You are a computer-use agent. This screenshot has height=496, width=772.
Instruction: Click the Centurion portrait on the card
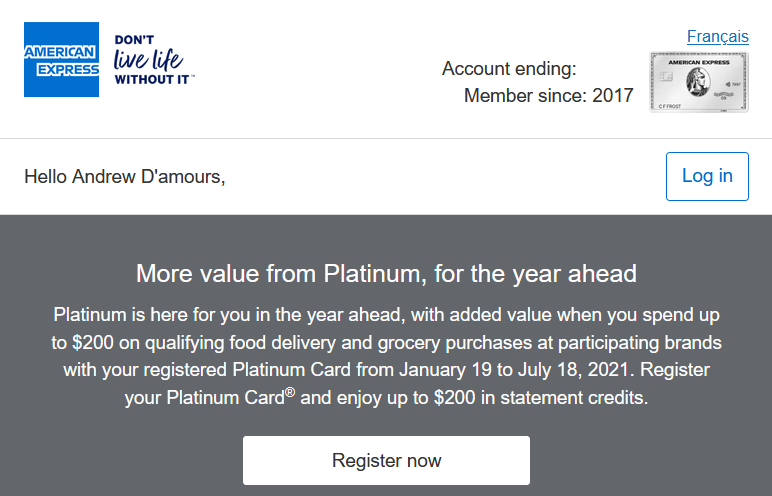pyautogui.click(x=698, y=82)
